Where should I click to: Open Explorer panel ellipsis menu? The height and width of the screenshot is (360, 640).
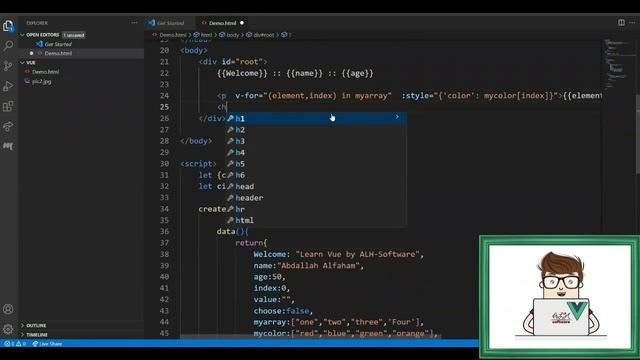click(x=134, y=23)
